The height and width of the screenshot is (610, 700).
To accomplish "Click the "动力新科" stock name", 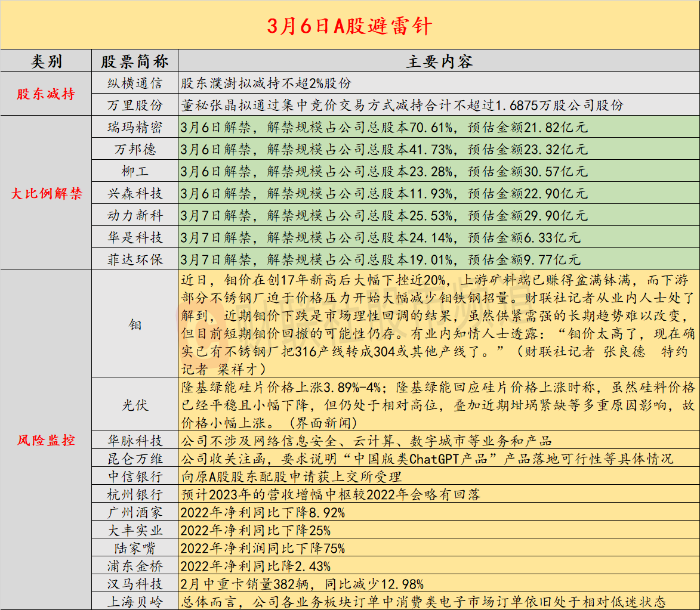I will pos(135,215).
